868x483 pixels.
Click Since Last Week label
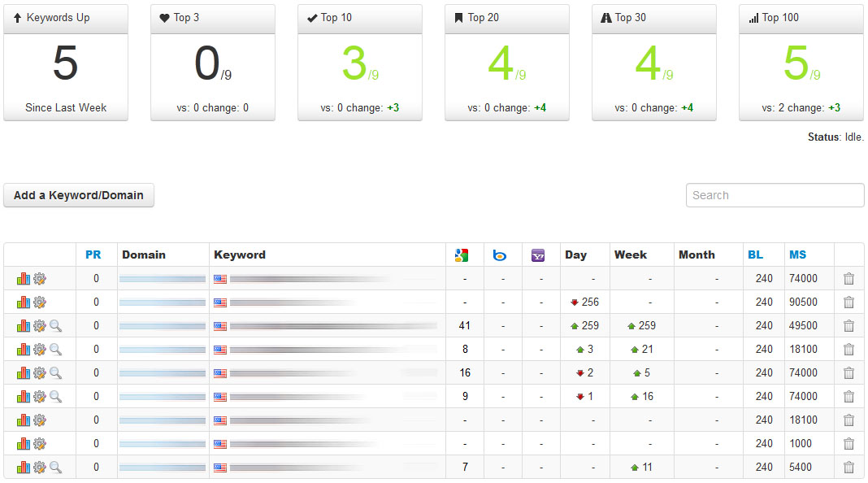66,108
